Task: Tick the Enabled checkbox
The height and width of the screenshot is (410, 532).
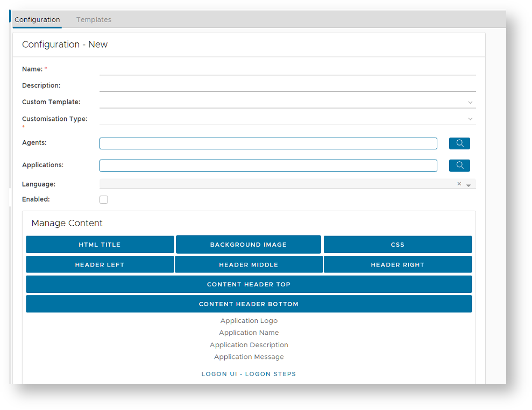Action: [x=104, y=200]
